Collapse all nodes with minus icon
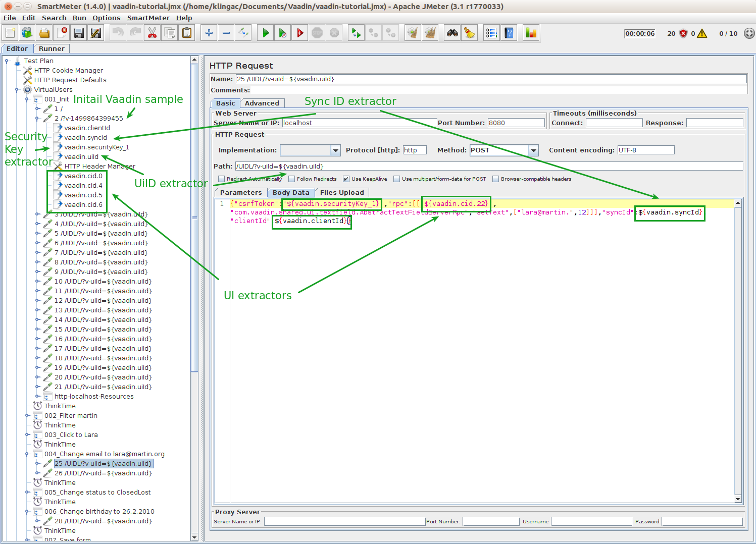This screenshot has height=545, width=756. click(226, 33)
